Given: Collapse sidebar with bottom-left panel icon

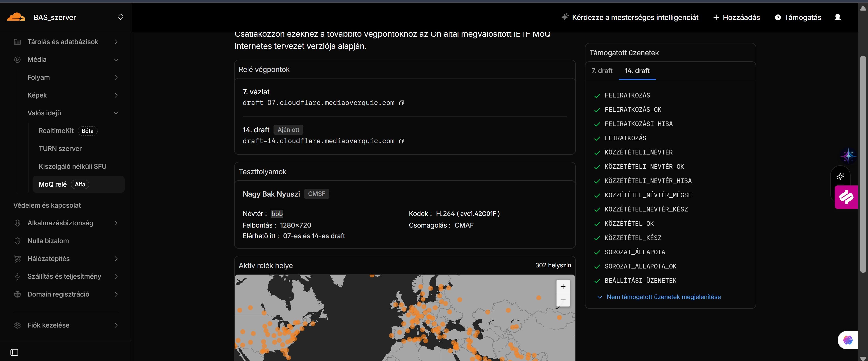Looking at the screenshot, I should (14, 352).
